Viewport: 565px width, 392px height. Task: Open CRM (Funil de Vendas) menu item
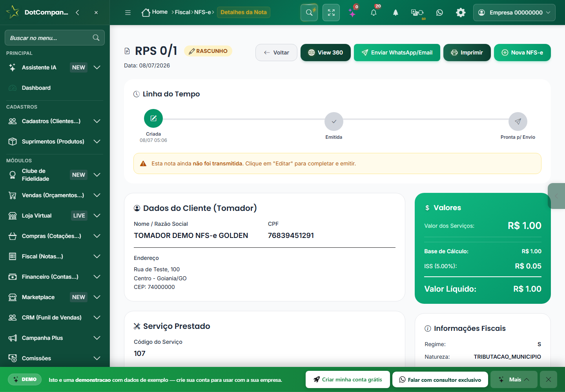pos(55,318)
